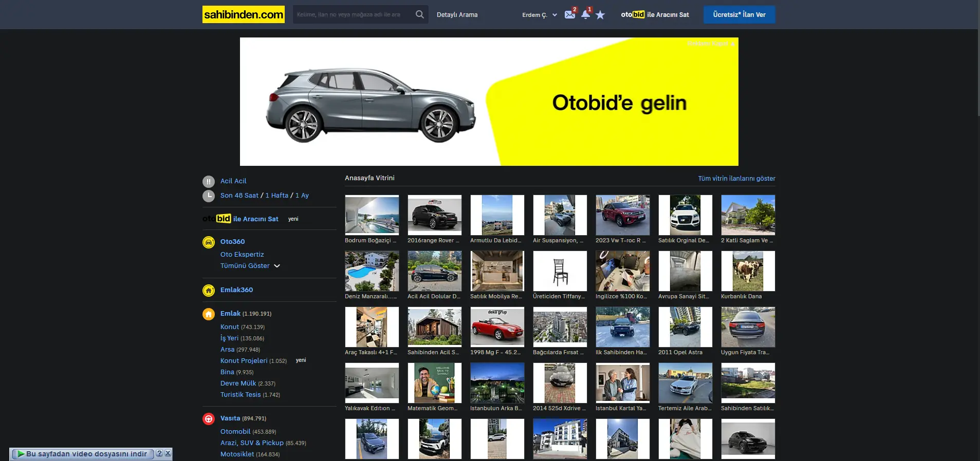Image resolution: width=980 pixels, height=461 pixels.
Task: Open Bina subcategory
Action: 227,372
